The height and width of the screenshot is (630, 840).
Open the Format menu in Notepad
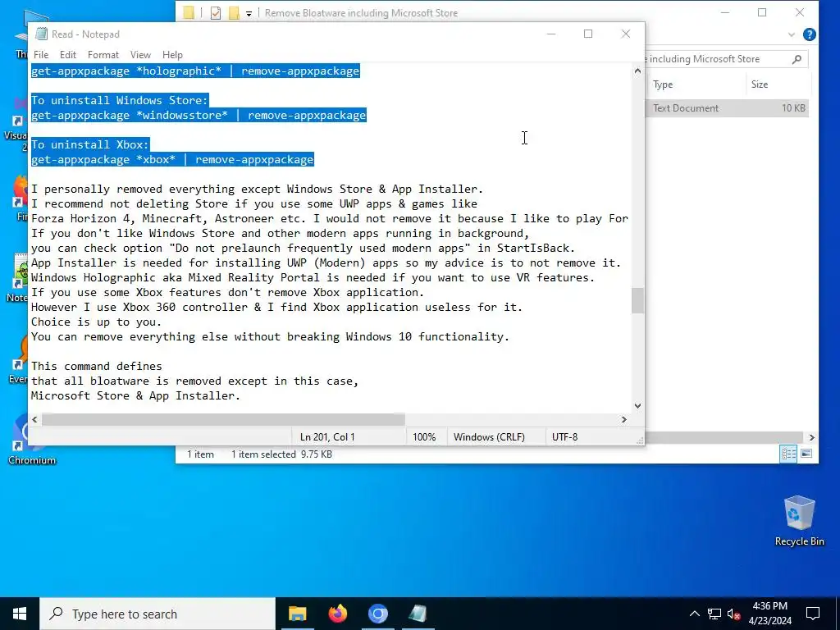[103, 55]
